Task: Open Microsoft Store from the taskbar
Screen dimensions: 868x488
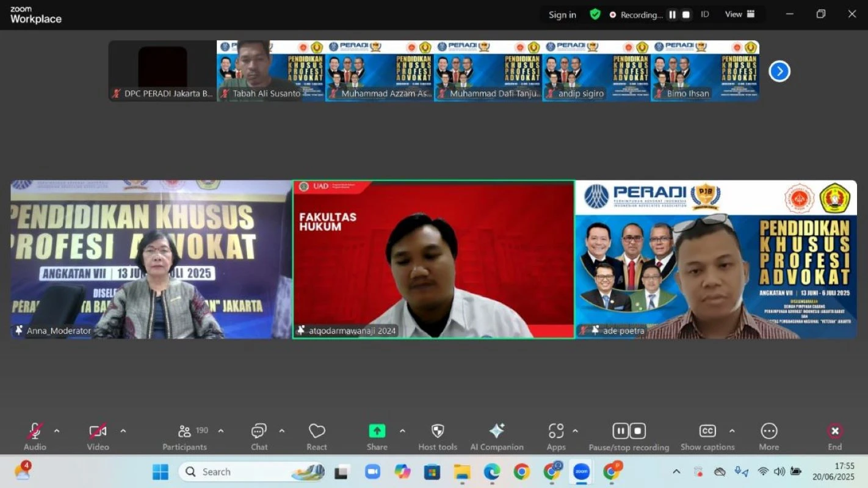Action: (x=432, y=472)
